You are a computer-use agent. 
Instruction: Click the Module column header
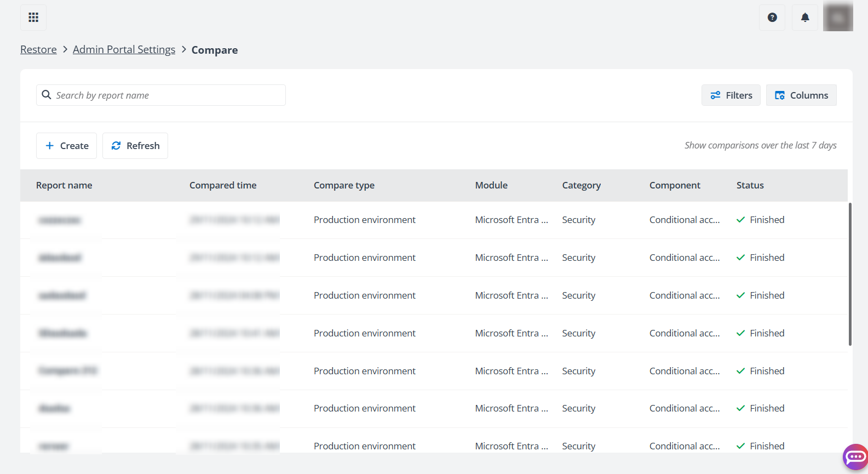tap(491, 185)
